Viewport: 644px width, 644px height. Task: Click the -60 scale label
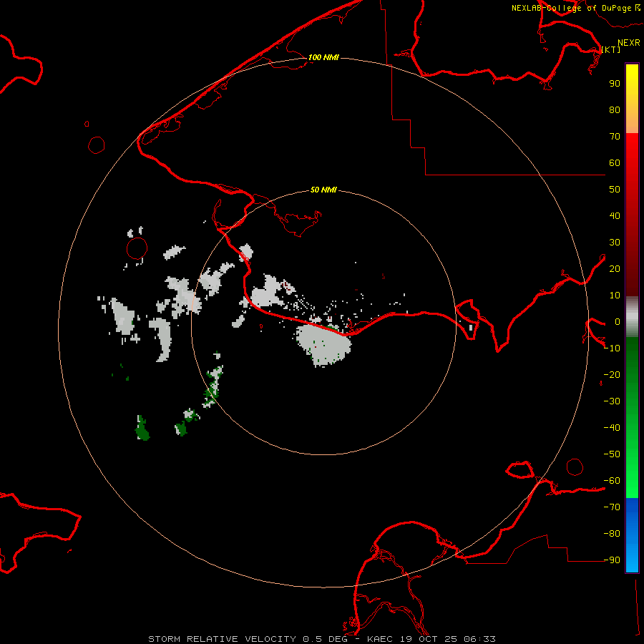(612, 481)
